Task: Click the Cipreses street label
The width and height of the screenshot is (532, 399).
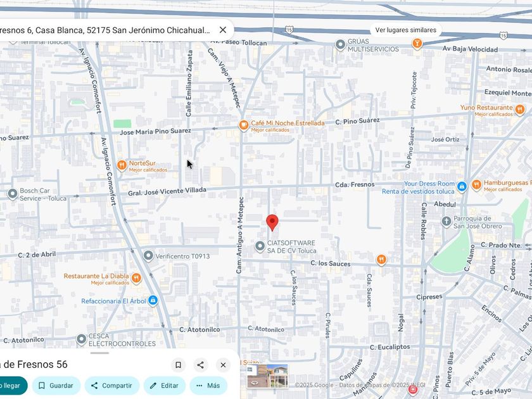Action: point(429,296)
